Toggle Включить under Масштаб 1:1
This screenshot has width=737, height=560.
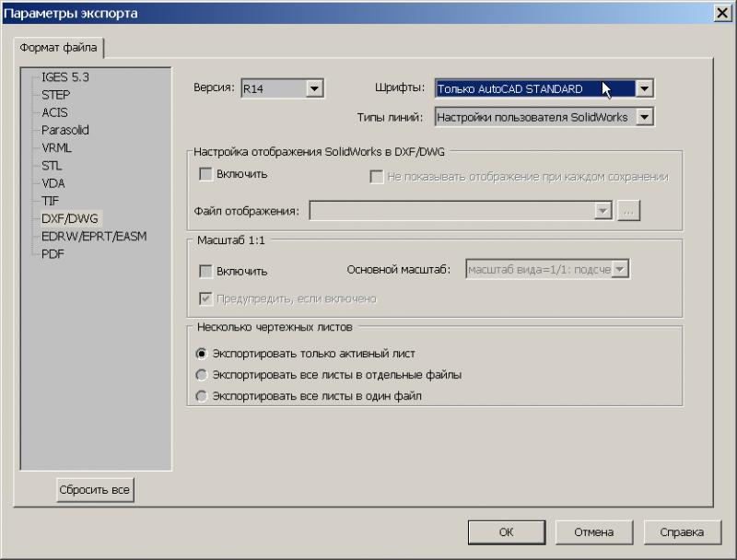(205, 271)
